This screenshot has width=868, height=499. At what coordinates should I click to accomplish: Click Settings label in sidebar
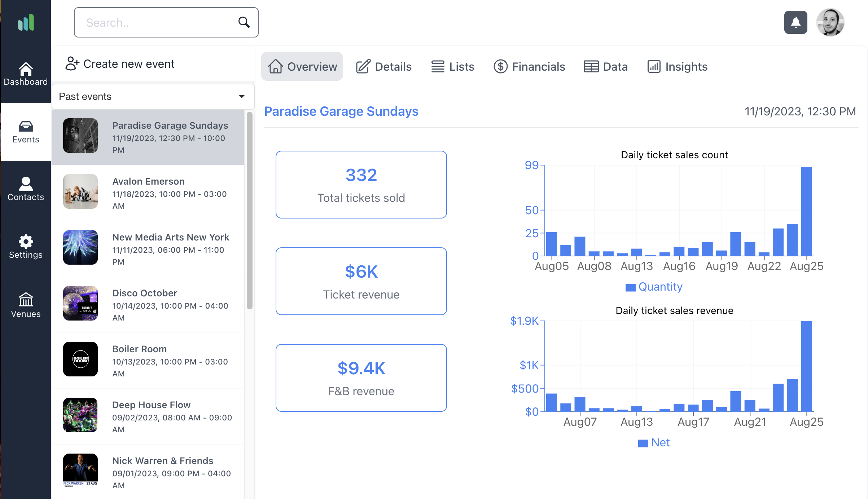[x=26, y=255]
